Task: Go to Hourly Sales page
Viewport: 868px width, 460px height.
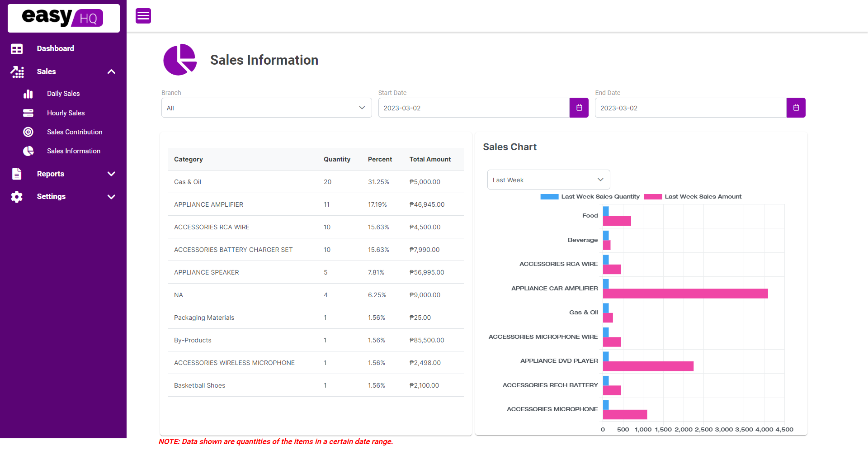Action: pos(66,113)
